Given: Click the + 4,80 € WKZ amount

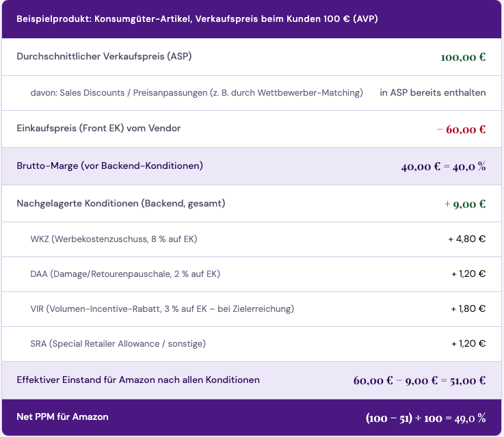Looking at the screenshot, I should point(467,239).
